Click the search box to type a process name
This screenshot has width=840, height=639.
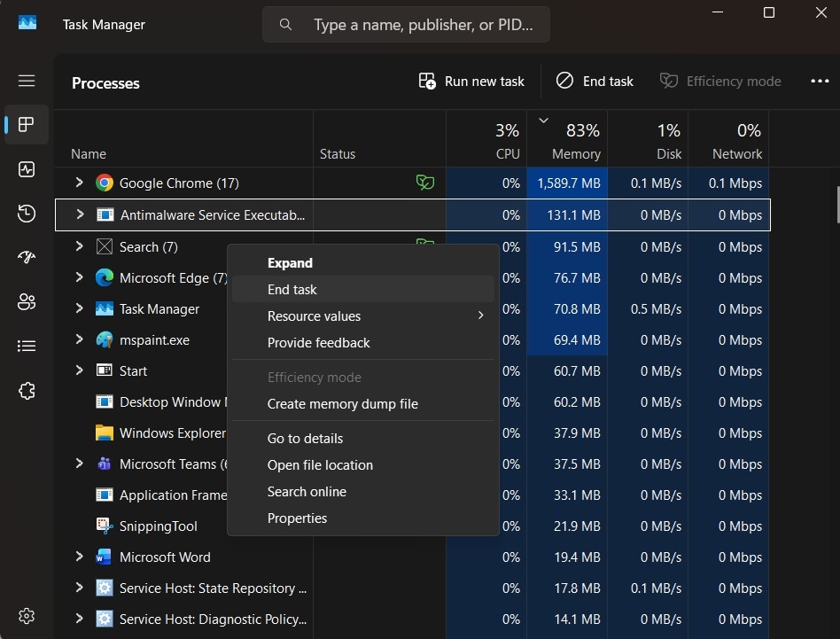pyautogui.click(x=406, y=24)
